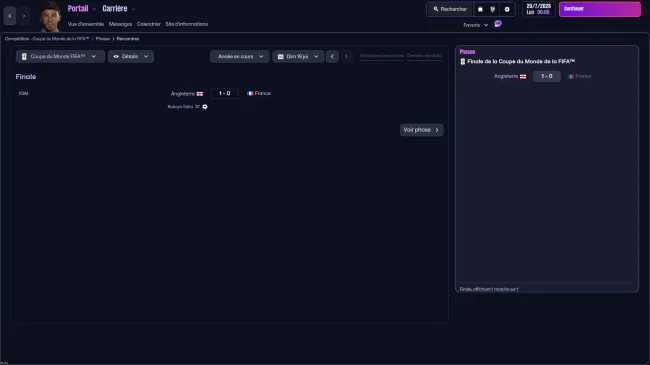Open the 1 - 0 score in Finale row
This screenshot has height=365, width=650.
[224, 93]
